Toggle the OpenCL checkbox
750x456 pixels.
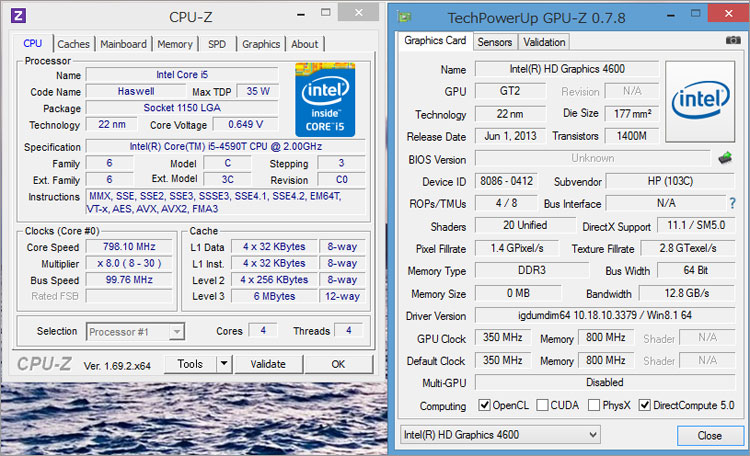[485, 405]
